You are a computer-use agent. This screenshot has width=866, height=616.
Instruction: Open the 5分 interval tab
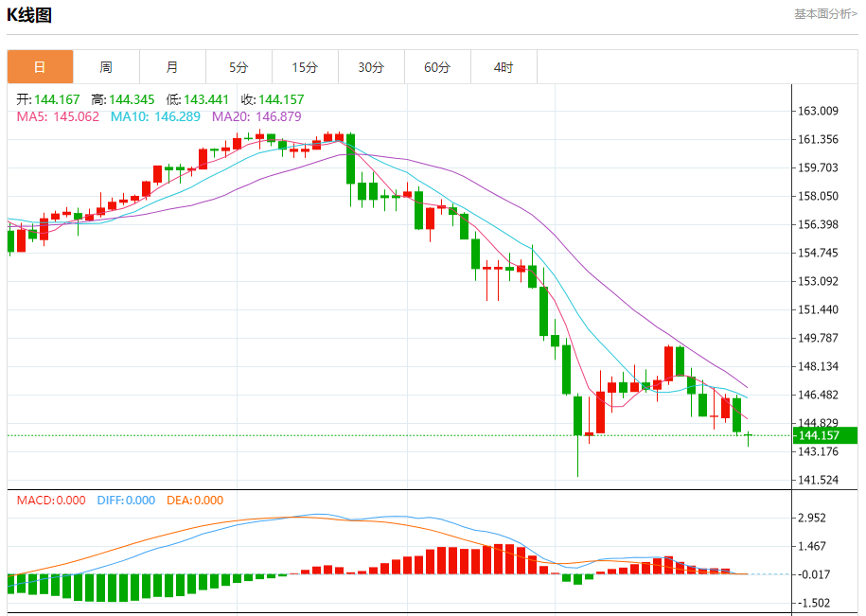point(239,67)
